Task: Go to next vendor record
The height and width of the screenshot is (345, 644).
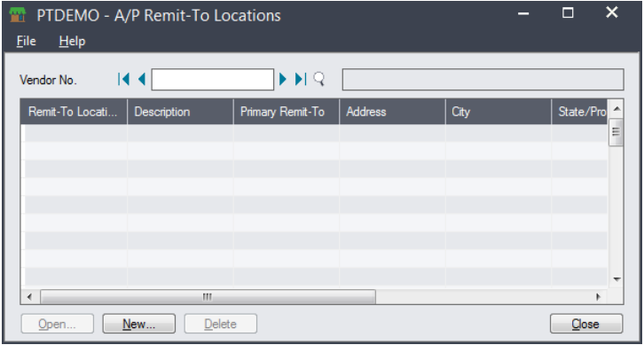Action: [283, 79]
